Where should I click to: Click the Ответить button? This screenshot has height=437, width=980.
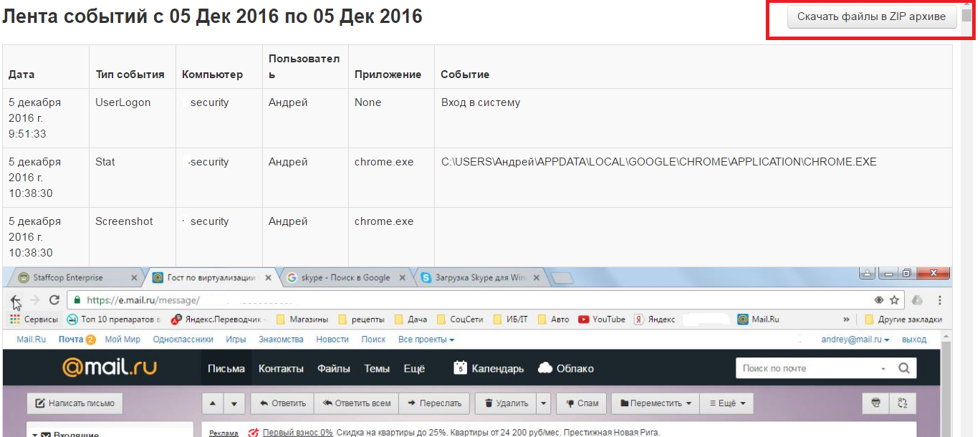[282, 403]
